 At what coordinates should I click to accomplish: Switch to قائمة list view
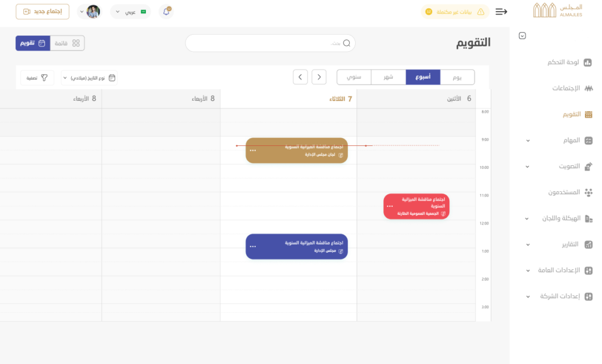(x=68, y=43)
